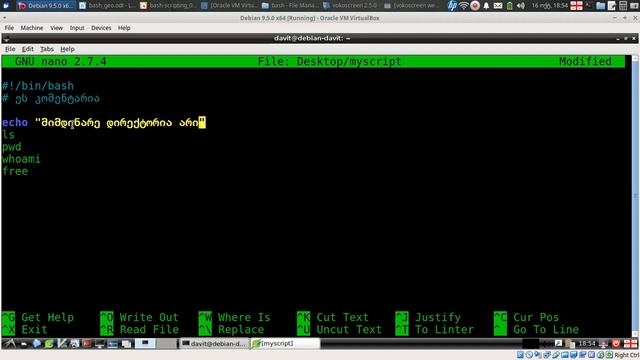
Task: Open the terminal's File menu
Action: pos(10,49)
